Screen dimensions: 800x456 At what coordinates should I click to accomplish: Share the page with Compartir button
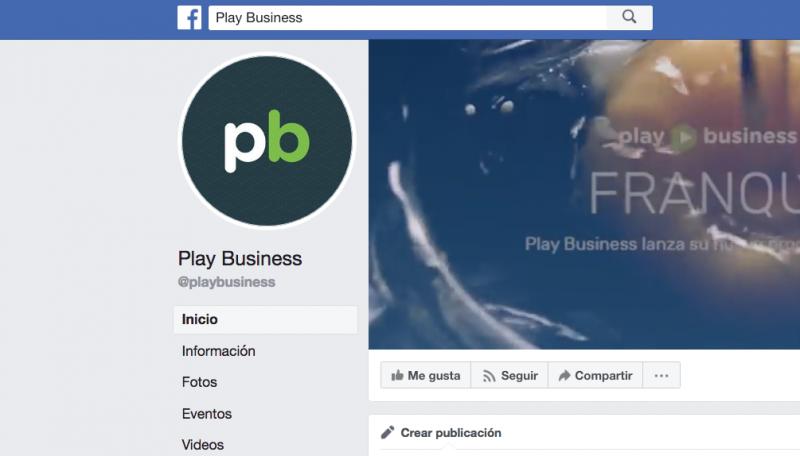(595, 375)
